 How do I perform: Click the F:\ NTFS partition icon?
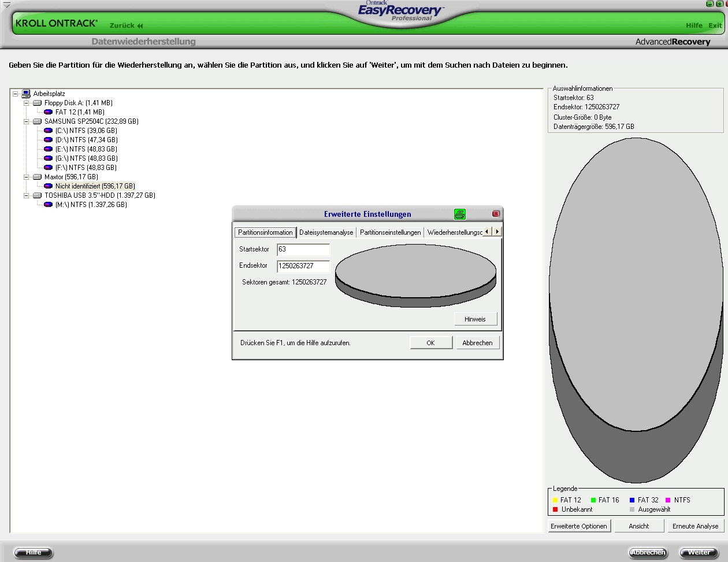coord(49,168)
